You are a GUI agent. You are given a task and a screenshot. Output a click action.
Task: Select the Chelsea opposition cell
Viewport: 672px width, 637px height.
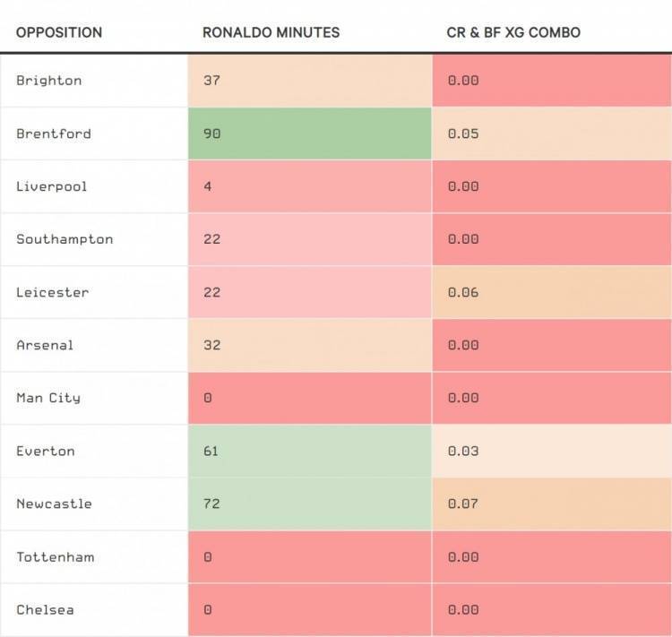[45, 609]
